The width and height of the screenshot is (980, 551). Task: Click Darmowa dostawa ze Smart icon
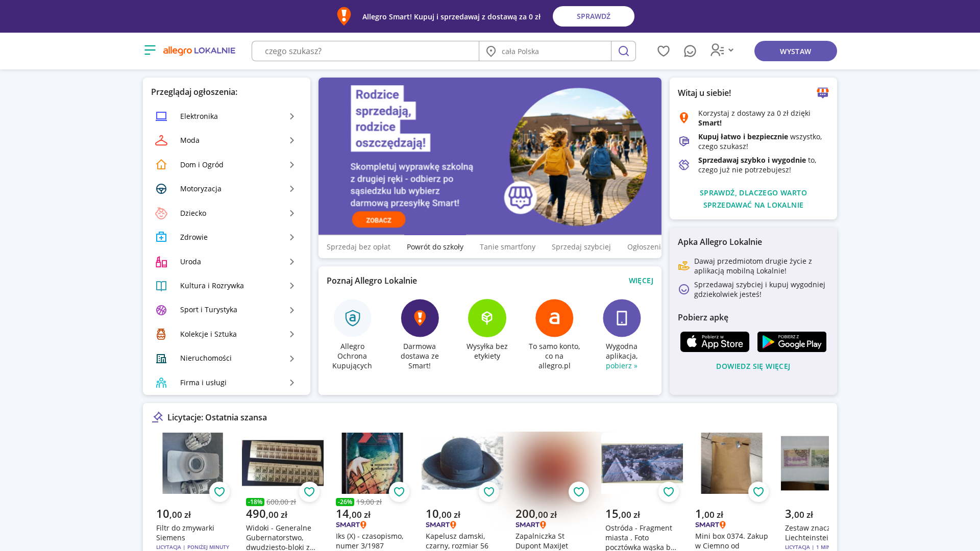420,318
